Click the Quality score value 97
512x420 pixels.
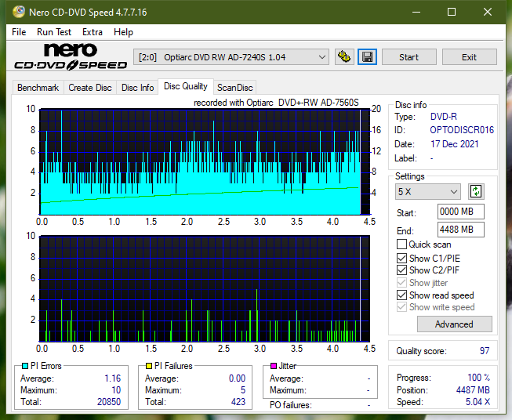pyautogui.click(x=485, y=351)
